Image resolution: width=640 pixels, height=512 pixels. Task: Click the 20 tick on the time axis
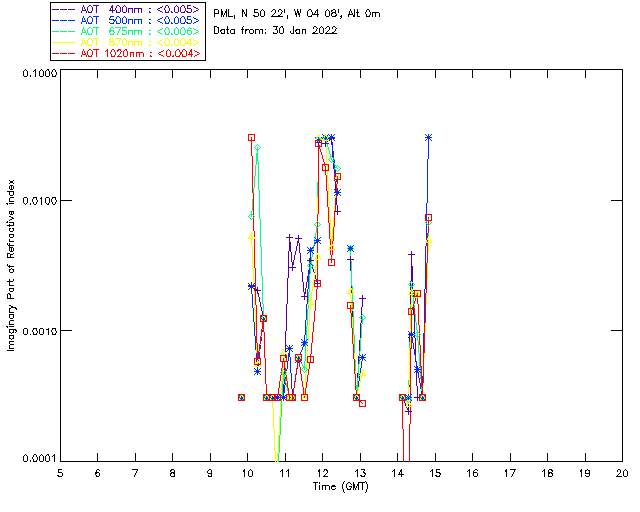(x=622, y=473)
